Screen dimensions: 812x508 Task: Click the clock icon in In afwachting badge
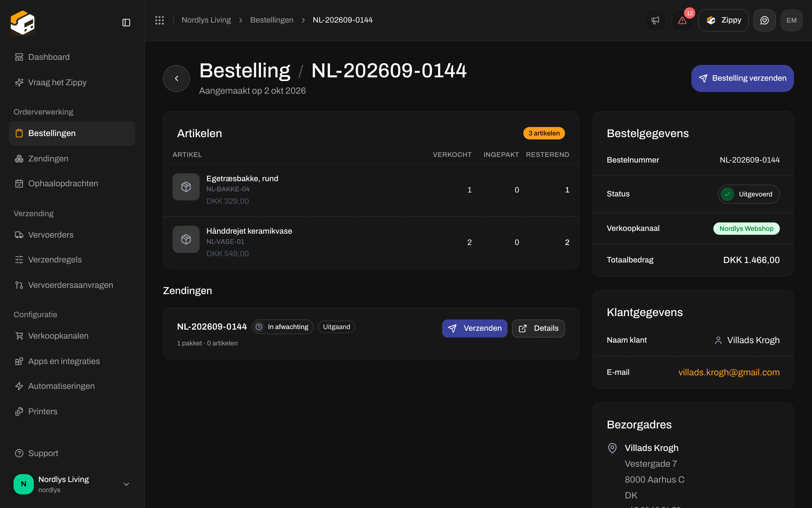tap(259, 327)
